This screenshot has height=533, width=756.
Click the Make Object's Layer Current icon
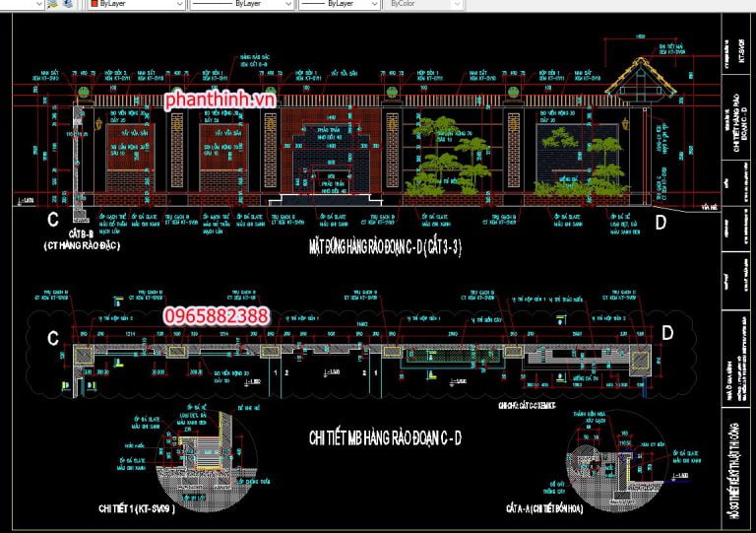coord(53,4)
